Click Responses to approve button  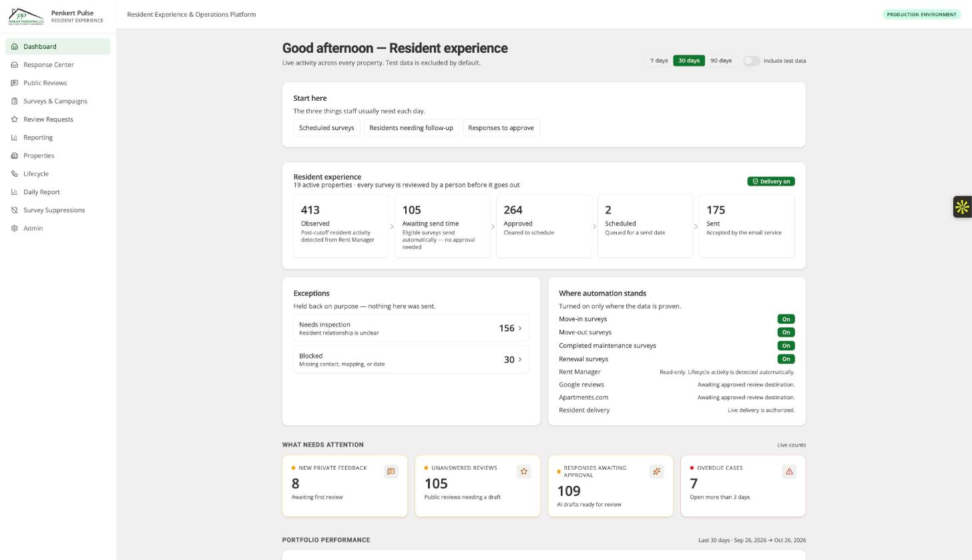(501, 128)
